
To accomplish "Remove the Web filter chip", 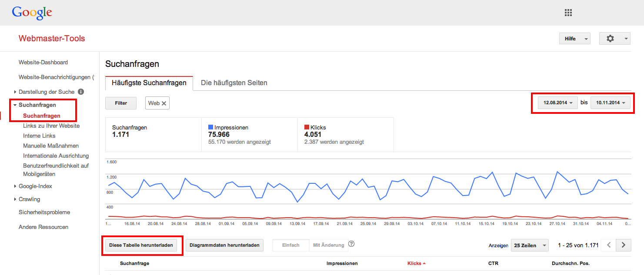I will click(x=164, y=103).
